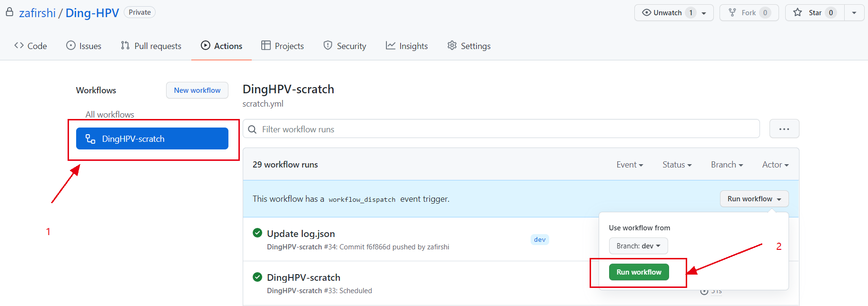The width and height of the screenshot is (868, 306).
Task: Click the watch count badge 1
Action: (x=691, y=13)
